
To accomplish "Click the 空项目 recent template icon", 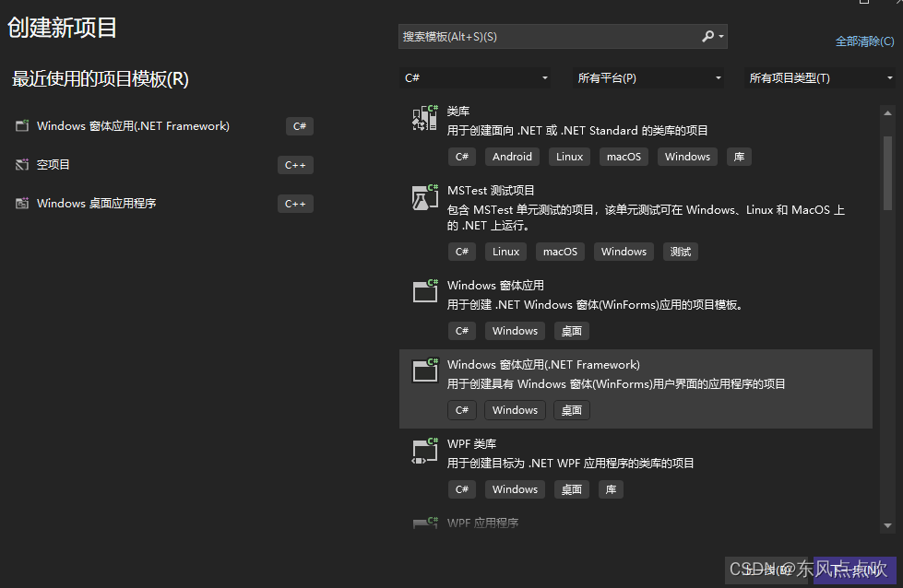I will pyautogui.click(x=20, y=164).
